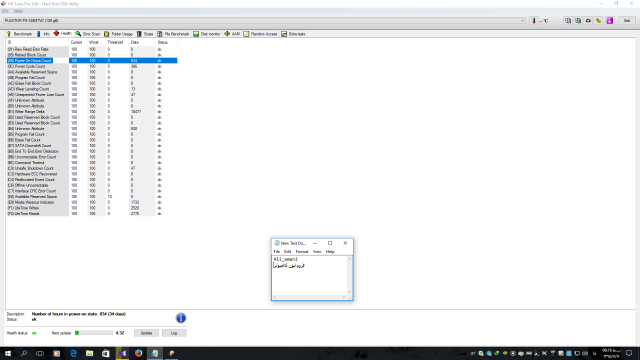Switch to the Info tab

43,34
